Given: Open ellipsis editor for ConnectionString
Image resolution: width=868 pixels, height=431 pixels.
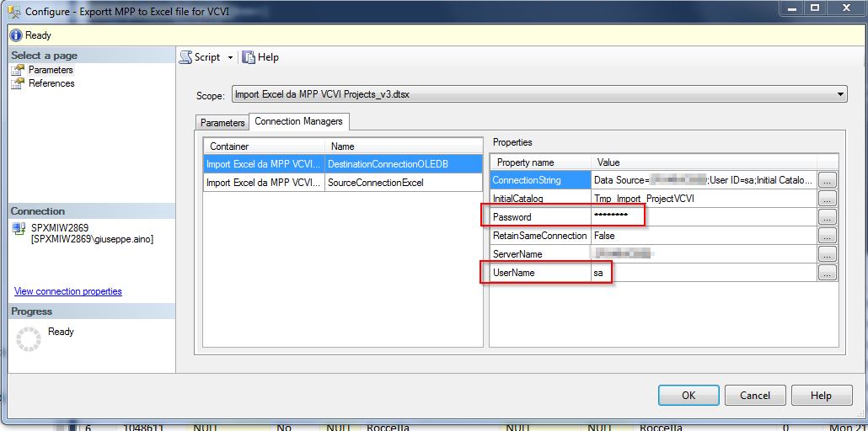Looking at the screenshot, I should 827,180.
